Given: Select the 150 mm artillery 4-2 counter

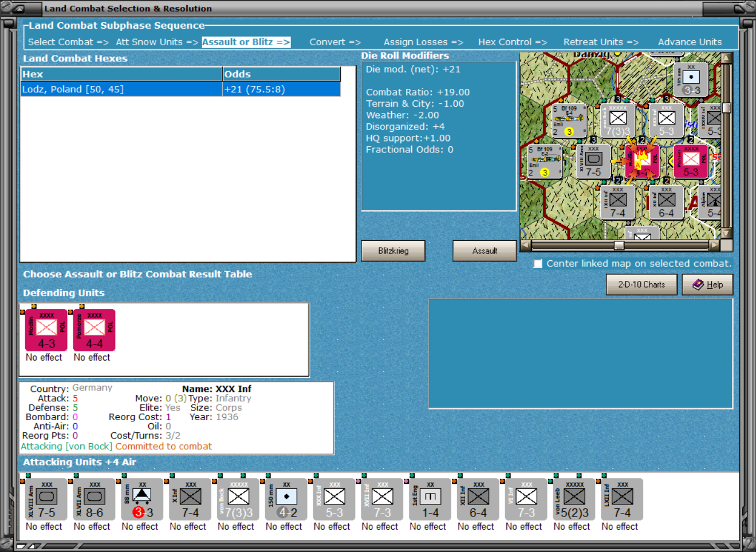Looking at the screenshot, I should point(286,499).
